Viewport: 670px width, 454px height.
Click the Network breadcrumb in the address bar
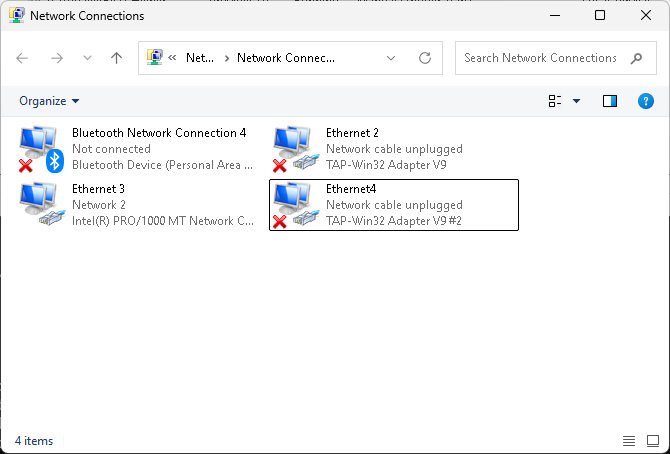coord(200,58)
